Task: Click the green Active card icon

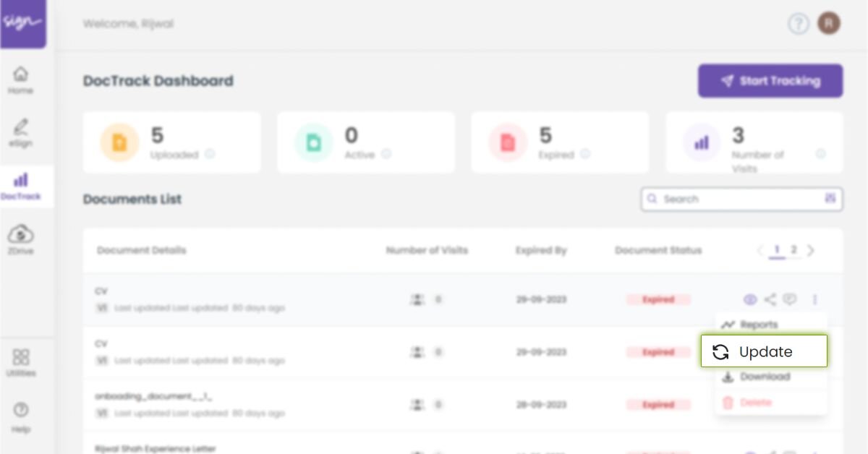Action: coord(313,142)
